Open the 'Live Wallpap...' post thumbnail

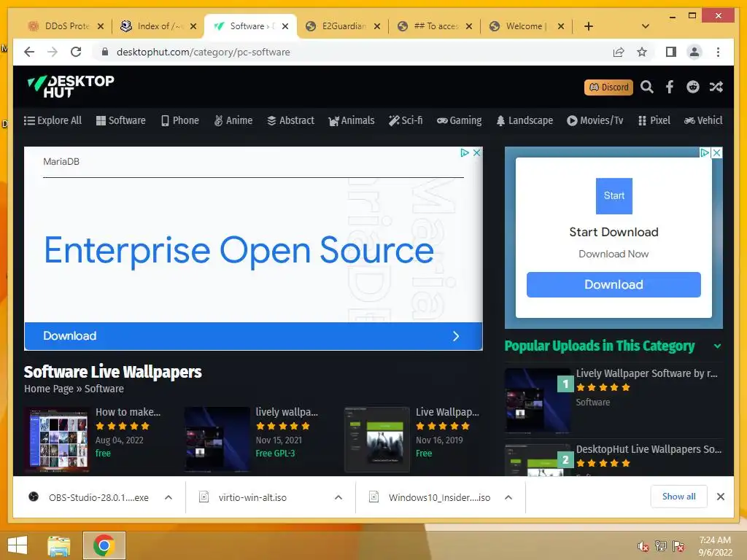377,439
